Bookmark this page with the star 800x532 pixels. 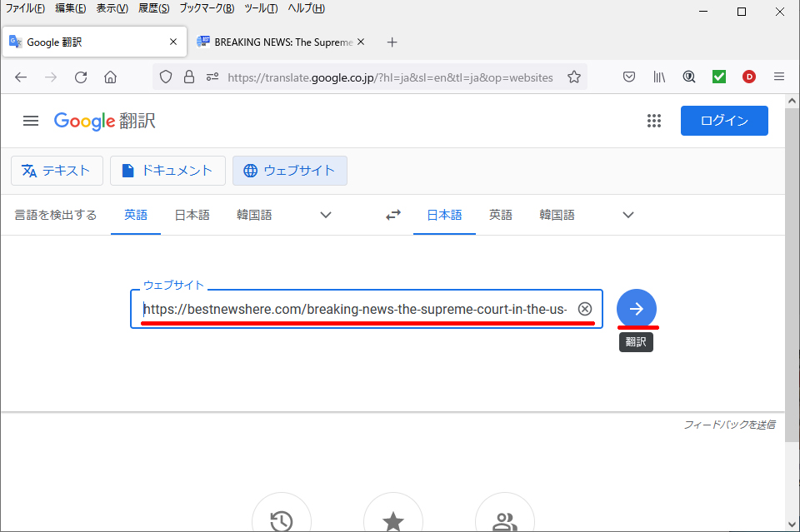point(574,77)
